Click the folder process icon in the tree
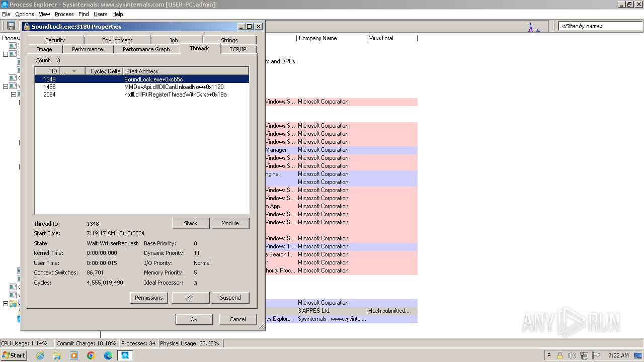Viewport: 644px width, 362px height. tap(13, 304)
